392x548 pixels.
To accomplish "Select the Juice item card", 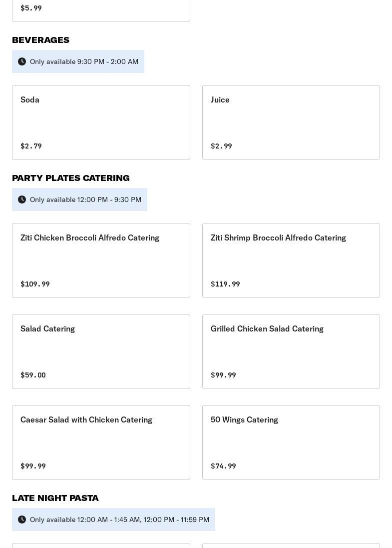I will [x=291, y=122].
